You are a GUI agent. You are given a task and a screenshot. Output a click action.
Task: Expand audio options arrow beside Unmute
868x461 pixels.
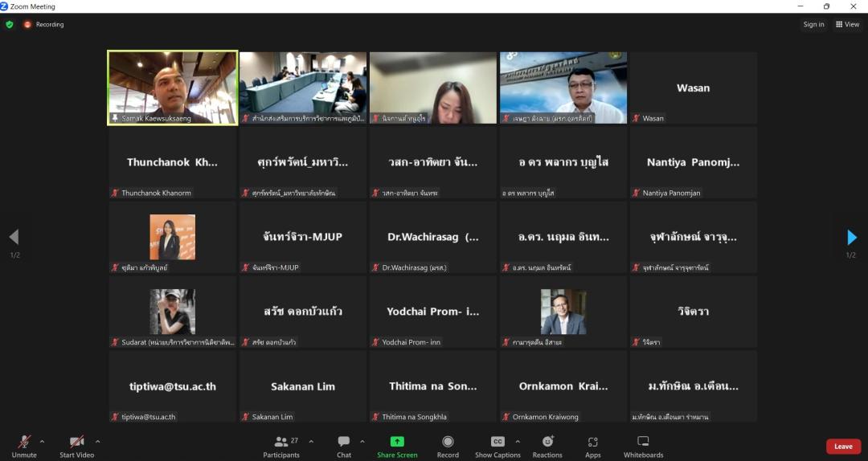(x=42, y=441)
